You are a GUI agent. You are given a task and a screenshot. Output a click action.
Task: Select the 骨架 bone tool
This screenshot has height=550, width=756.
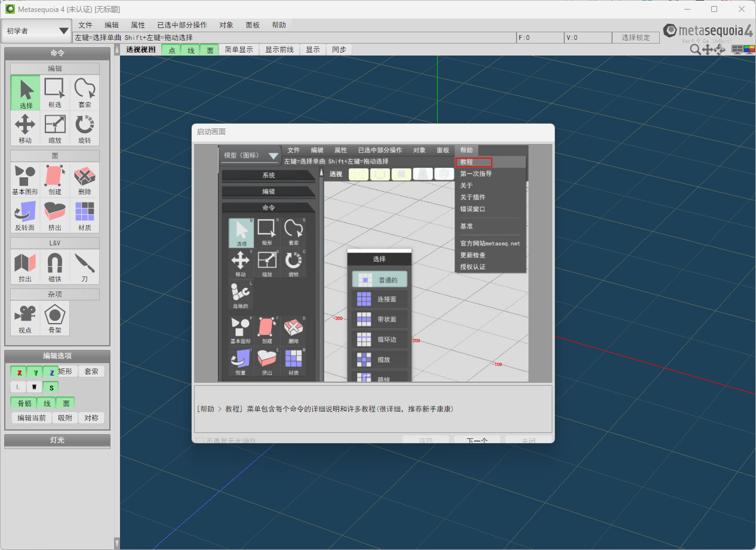55,318
